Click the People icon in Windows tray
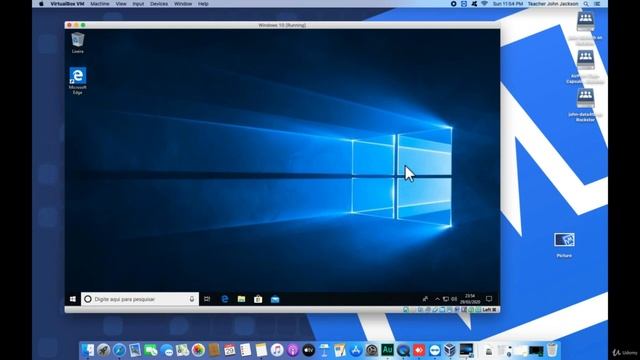The width and height of the screenshot is (640, 360). tap(425, 299)
